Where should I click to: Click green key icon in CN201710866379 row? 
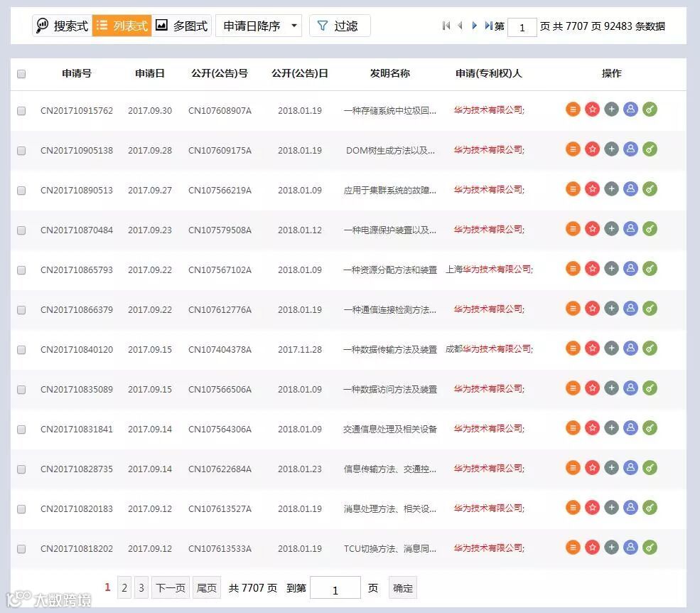click(x=650, y=308)
